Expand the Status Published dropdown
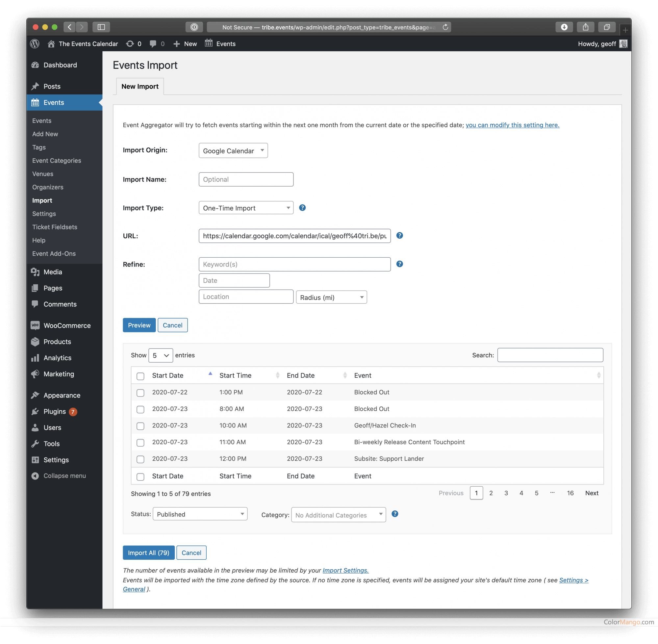658x644 pixels. [200, 514]
